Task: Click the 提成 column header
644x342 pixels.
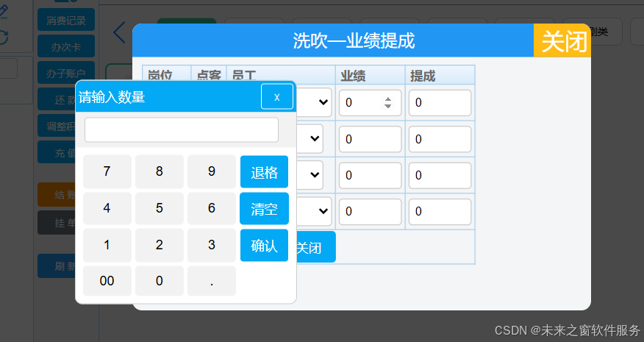Action: pyautogui.click(x=440, y=75)
